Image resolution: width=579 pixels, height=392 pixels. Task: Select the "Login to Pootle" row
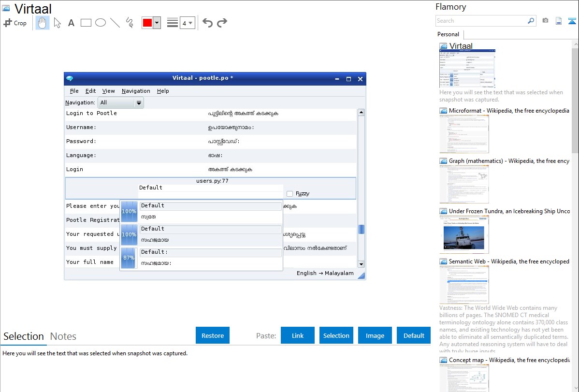pos(211,114)
